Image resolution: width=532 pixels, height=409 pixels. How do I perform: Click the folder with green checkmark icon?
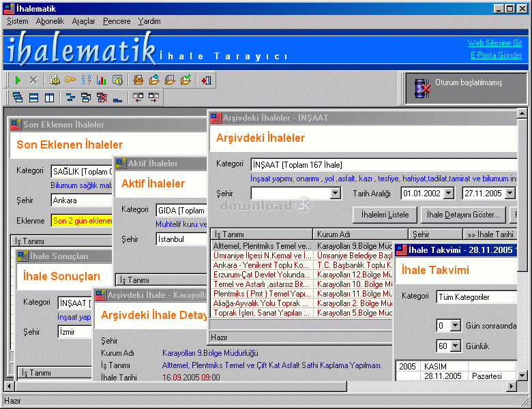pyautogui.click(x=186, y=80)
